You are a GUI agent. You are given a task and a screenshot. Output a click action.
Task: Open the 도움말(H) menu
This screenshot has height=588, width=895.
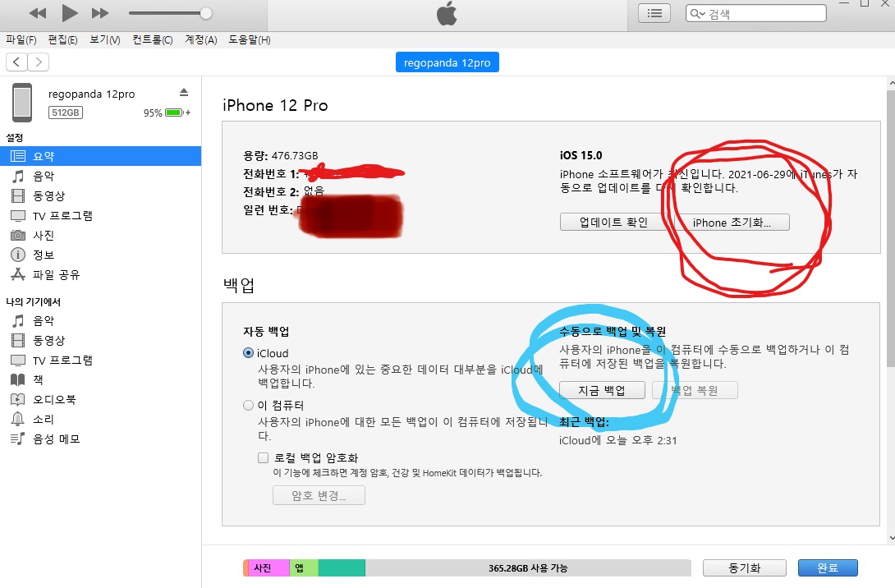[250, 40]
